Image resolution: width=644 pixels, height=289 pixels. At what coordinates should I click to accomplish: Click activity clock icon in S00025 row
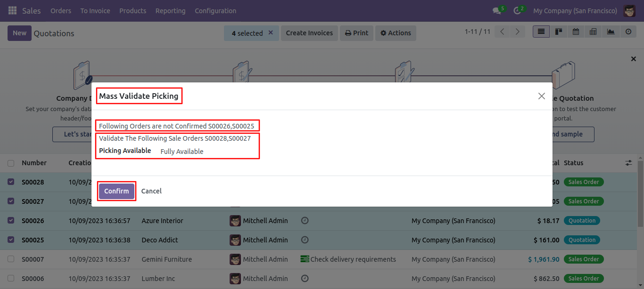[x=305, y=240]
